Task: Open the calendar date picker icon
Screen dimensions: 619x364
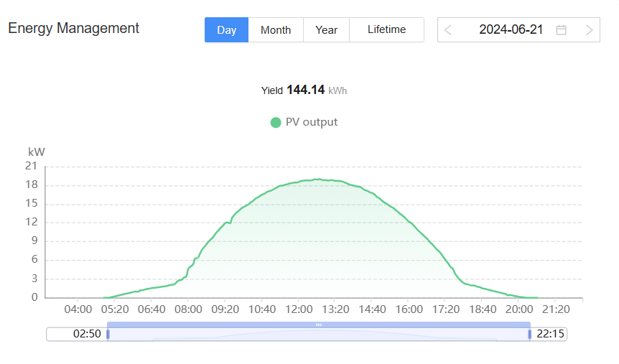Action: click(x=562, y=30)
